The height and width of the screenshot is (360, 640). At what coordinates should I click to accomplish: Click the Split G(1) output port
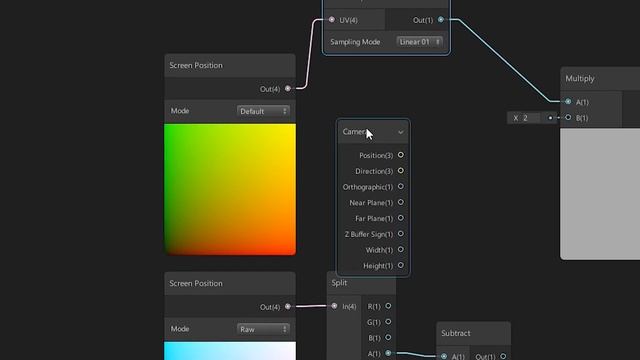[388, 322]
